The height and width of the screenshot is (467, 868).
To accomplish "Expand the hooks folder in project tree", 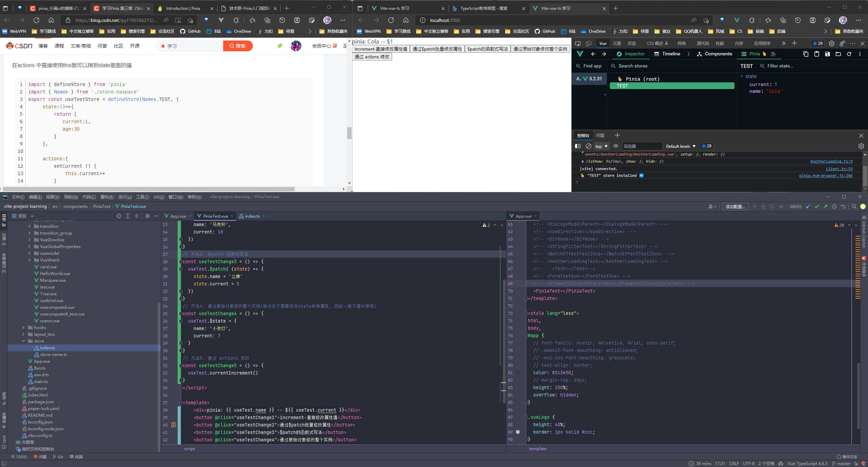I will 23,328.
